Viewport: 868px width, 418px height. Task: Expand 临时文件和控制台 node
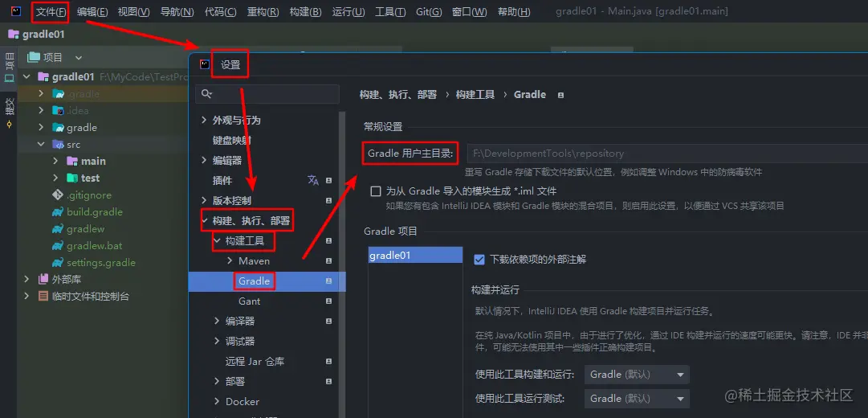pos(26,297)
